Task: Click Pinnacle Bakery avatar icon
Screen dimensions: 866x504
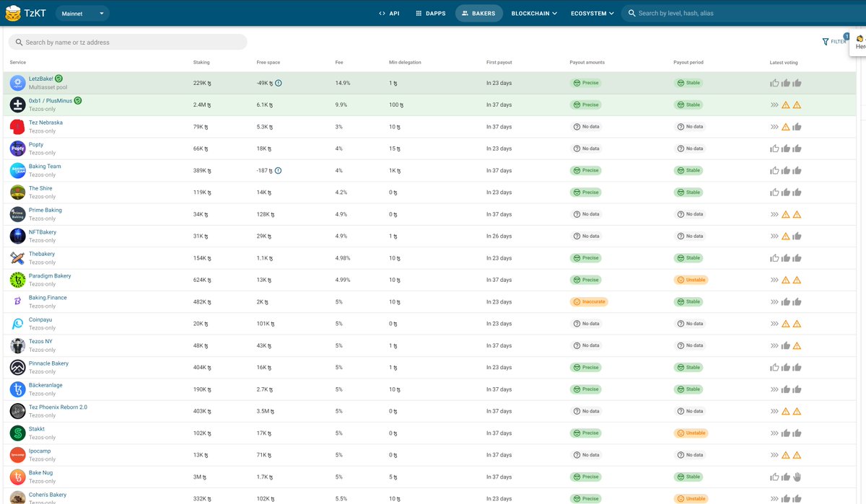Action: click(x=17, y=368)
